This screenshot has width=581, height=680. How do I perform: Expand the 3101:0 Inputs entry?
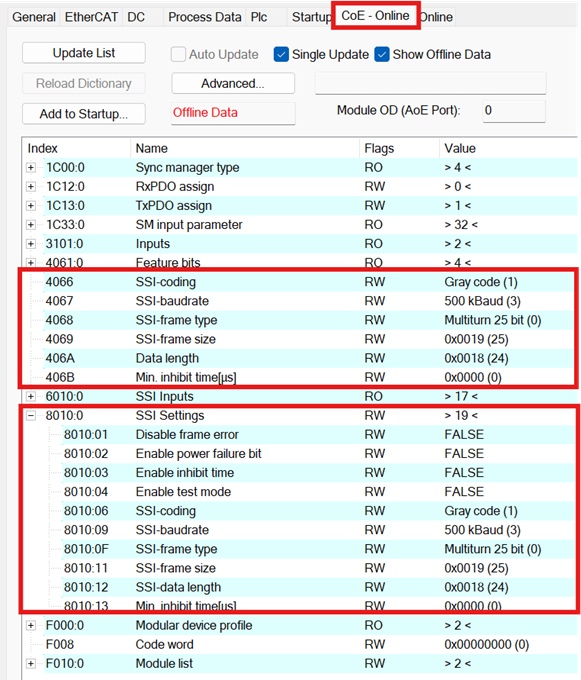(x=31, y=244)
